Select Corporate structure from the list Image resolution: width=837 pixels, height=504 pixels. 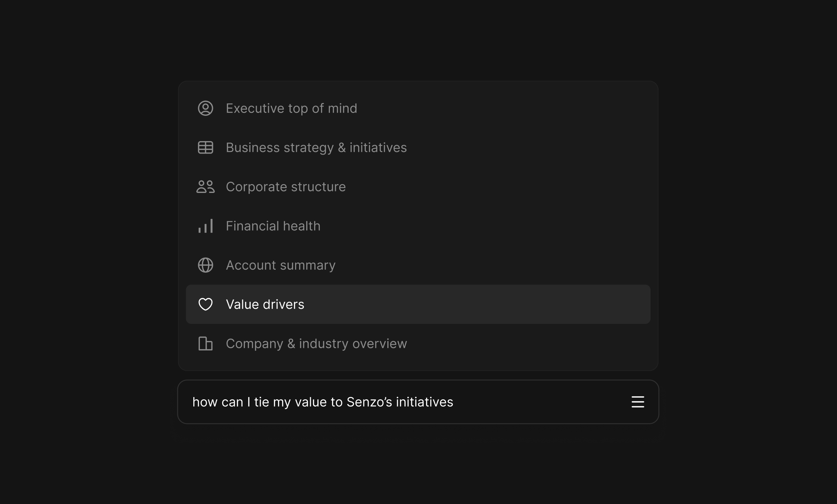285,187
